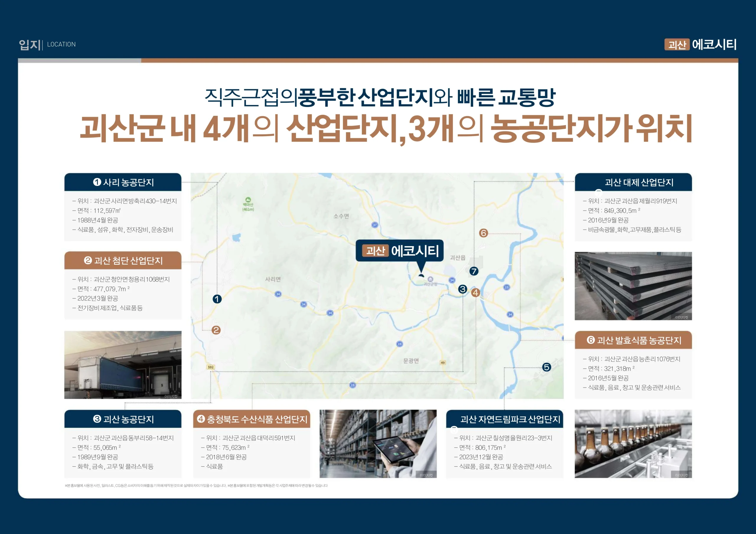The width and height of the screenshot is (756, 534).
Task: Click the 괴산 농공단지 header
Action: coord(123,419)
